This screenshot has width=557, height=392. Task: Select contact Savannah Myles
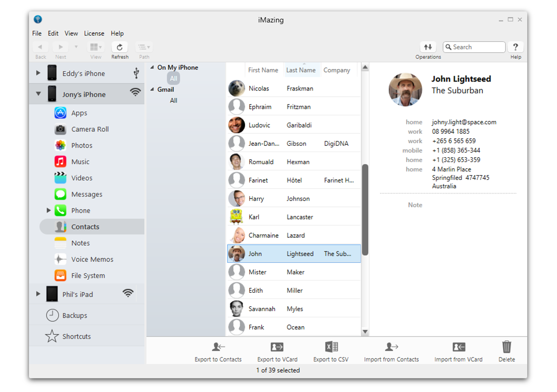tap(294, 309)
